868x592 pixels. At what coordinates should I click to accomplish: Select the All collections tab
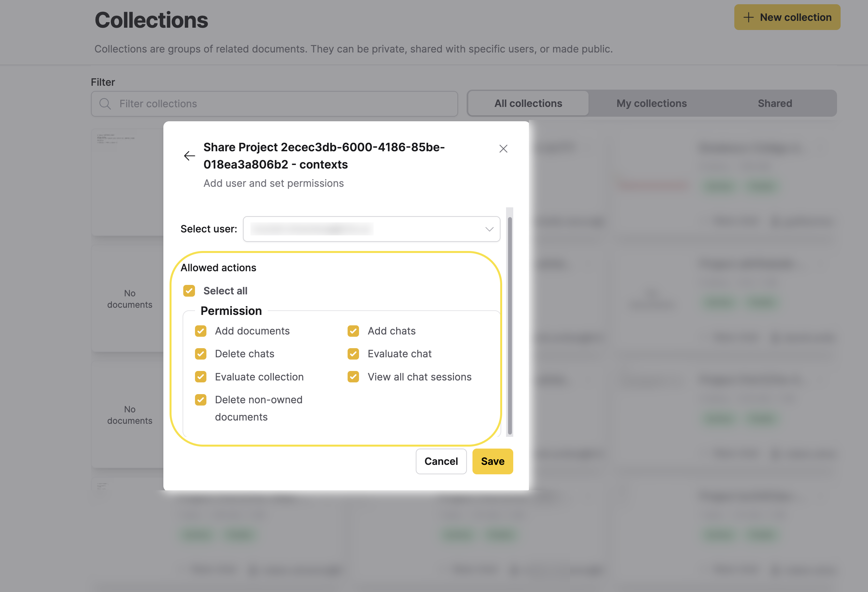pyautogui.click(x=528, y=103)
